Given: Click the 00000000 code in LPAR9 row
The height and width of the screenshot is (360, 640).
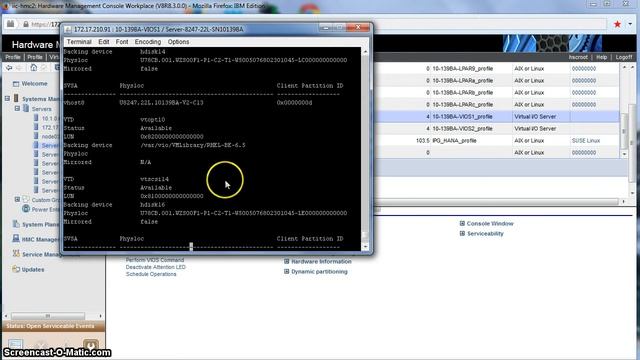Looking at the screenshot, I should 584,69.
